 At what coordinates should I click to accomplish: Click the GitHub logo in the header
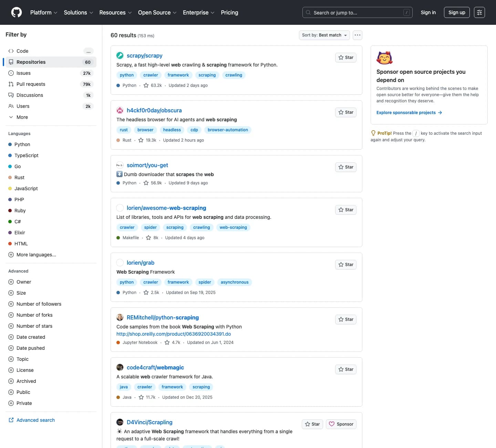[x=17, y=12]
